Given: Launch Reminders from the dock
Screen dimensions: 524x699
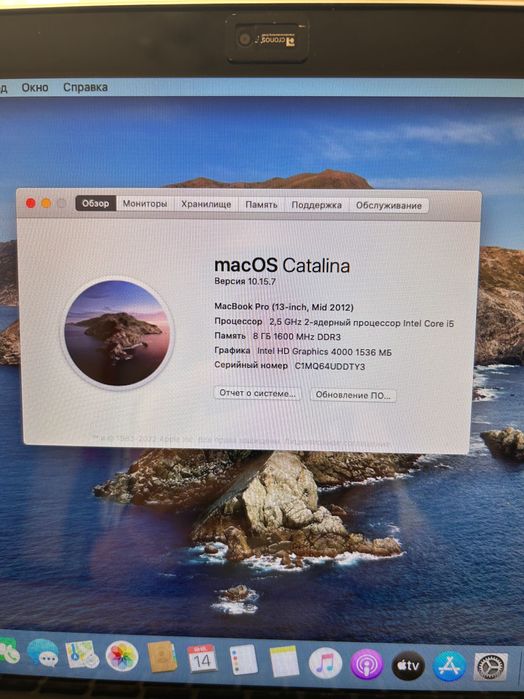Looking at the screenshot, I should point(243,660).
